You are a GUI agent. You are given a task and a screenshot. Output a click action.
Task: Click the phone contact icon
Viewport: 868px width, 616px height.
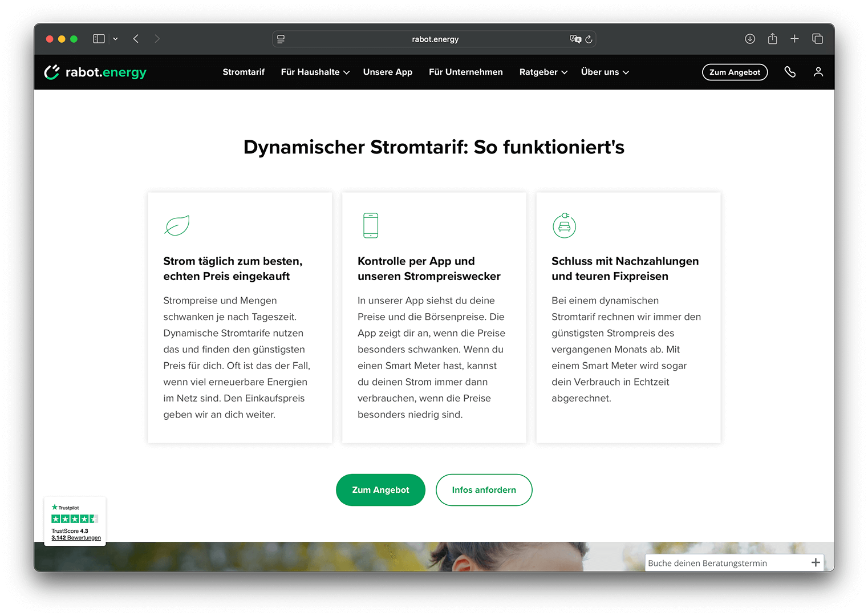tap(790, 72)
